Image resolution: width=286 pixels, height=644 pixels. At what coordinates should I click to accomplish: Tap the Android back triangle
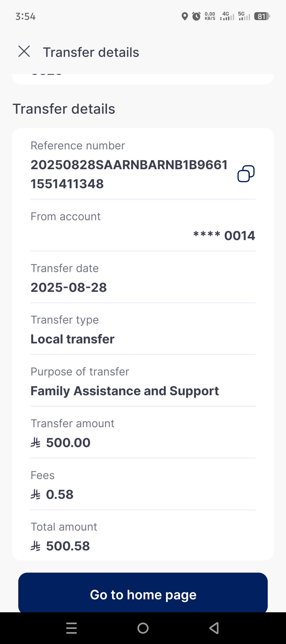click(x=214, y=628)
